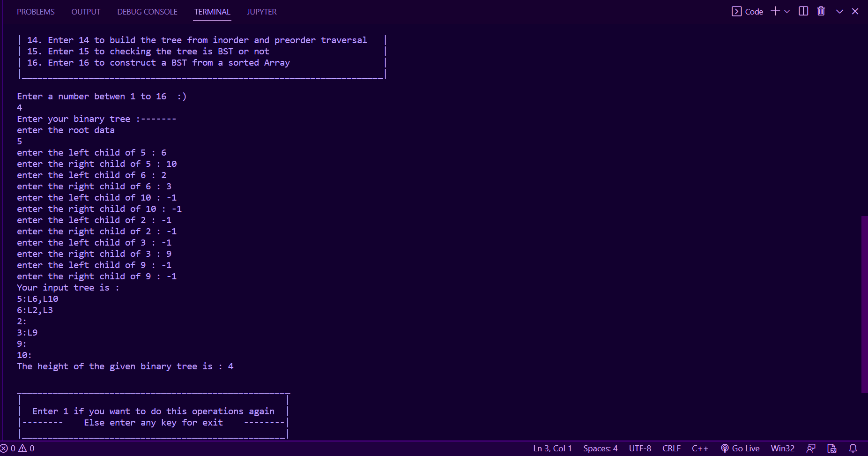Open the CRLF line ending selector

coord(672,448)
